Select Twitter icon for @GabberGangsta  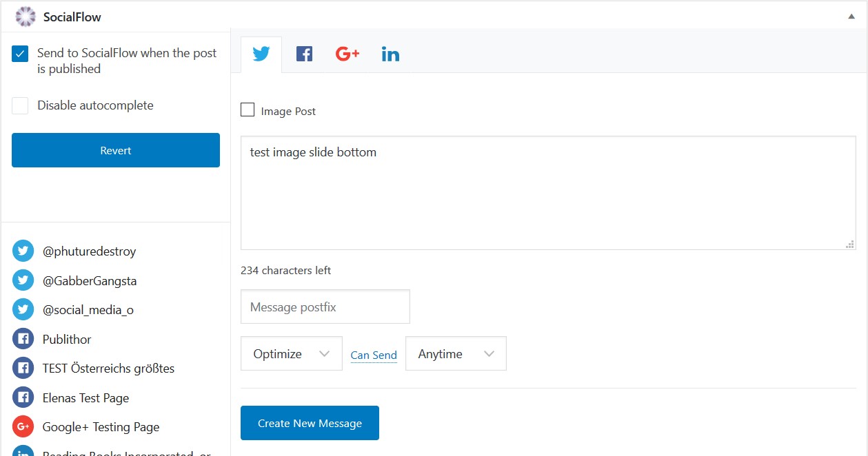(x=23, y=280)
